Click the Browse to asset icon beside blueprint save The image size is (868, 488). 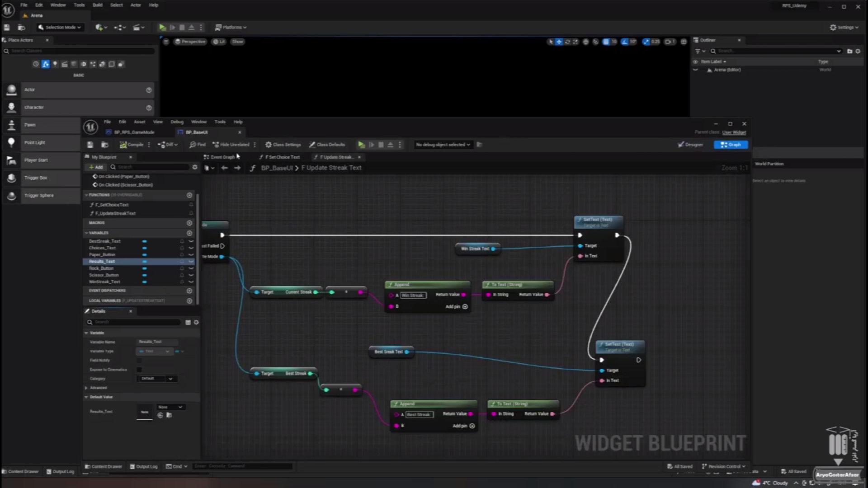[105, 145]
